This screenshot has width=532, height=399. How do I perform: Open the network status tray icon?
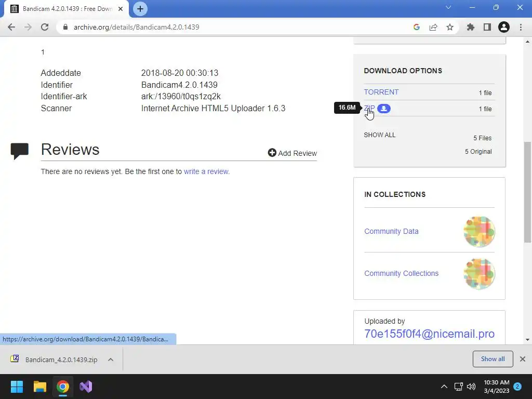click(x=458, y=387)
